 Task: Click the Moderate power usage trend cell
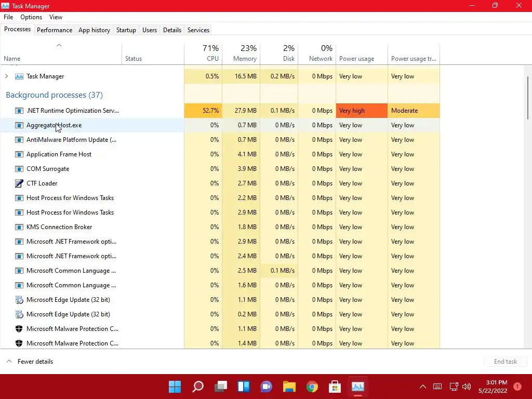point(414,111)
